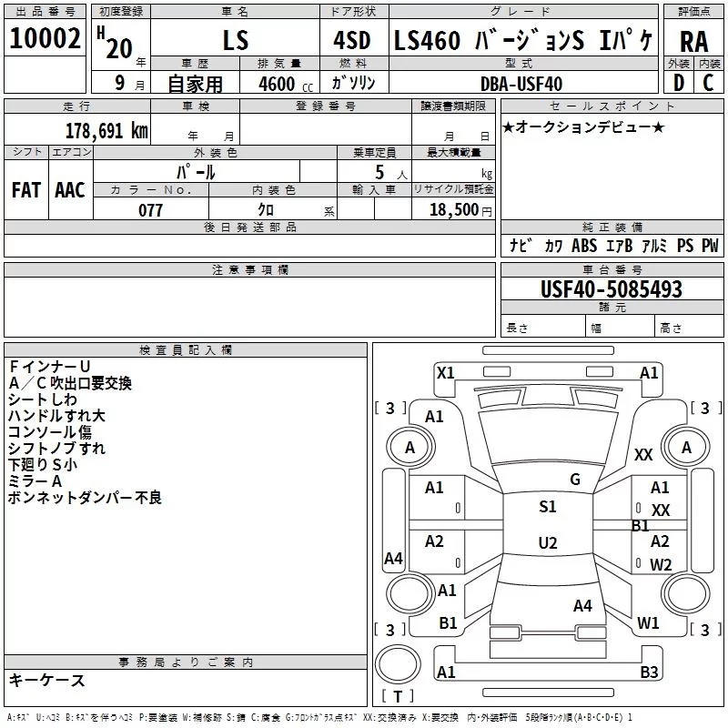
Task: Click the S1 rust mark on roof
Action: click(548, 507)
